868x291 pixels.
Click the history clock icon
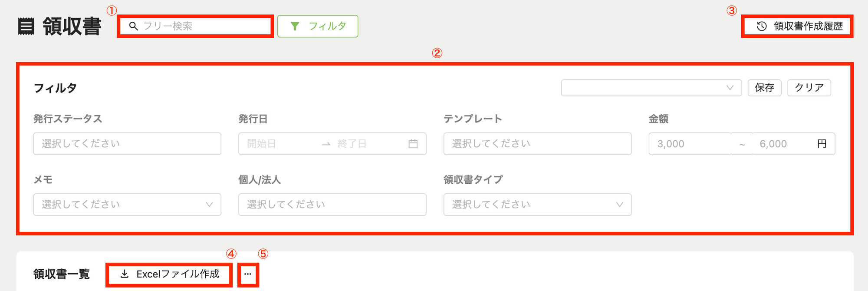click(762, 26)
